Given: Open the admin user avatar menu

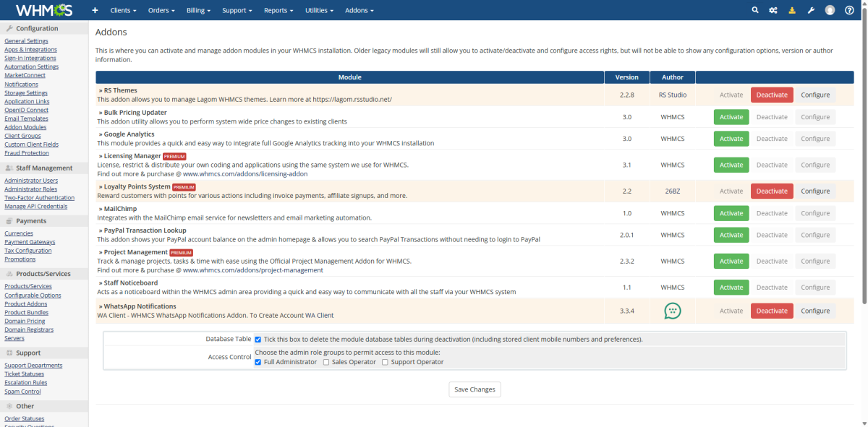Looking at the screenshot, I should coord(830,10).
